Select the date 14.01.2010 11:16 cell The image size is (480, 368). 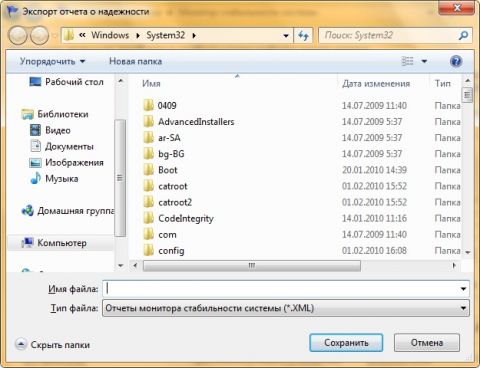(374, 218)
